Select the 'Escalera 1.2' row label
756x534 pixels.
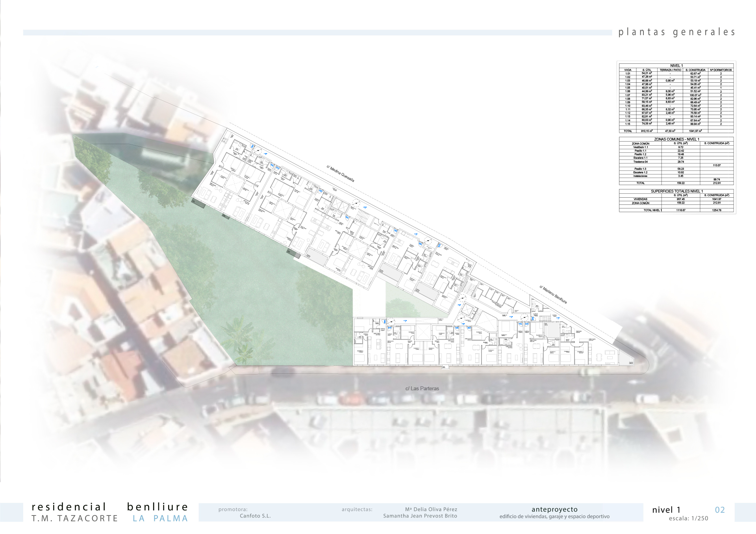click(x=641, y=172)
